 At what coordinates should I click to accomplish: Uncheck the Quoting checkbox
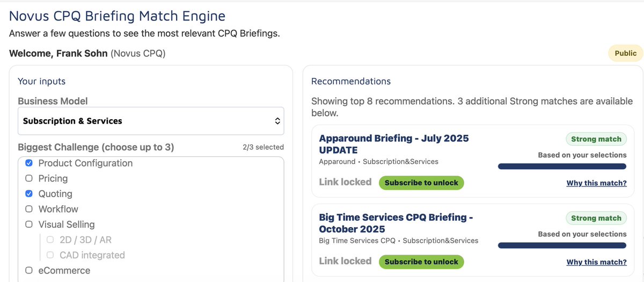29,193
